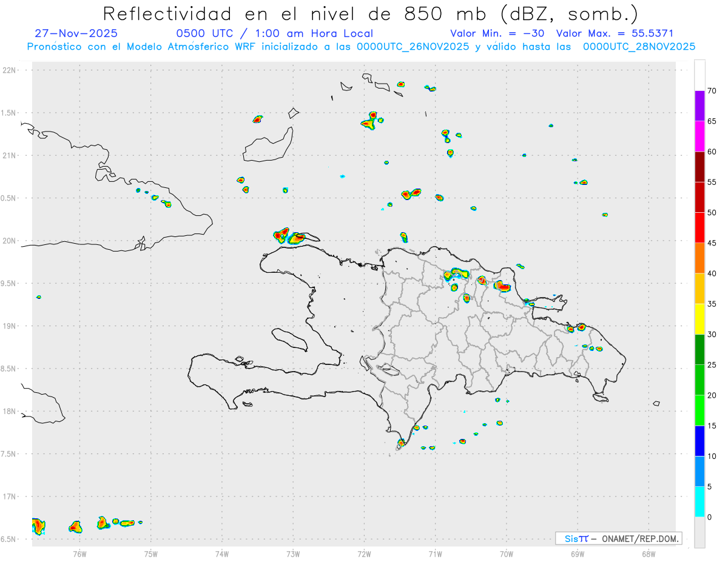Click the colorbar label '55'
728x562 pixels.
pos(712,182)
